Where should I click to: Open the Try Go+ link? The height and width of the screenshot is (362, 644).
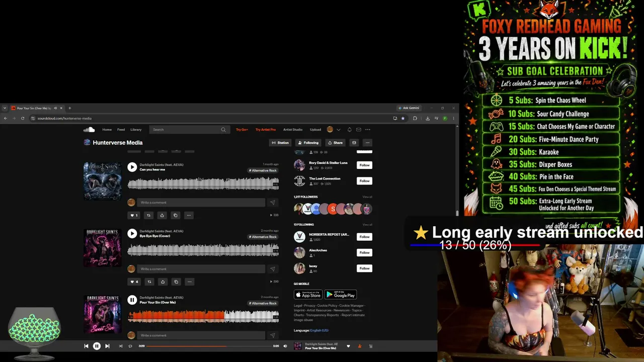tap(242, 130)
